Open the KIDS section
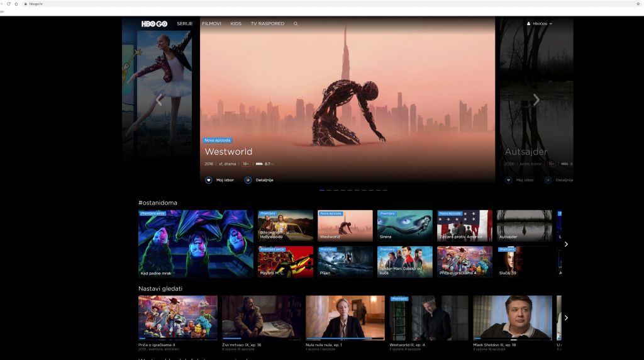Screen dimensions: 644x360 click(x=236, y=24)
